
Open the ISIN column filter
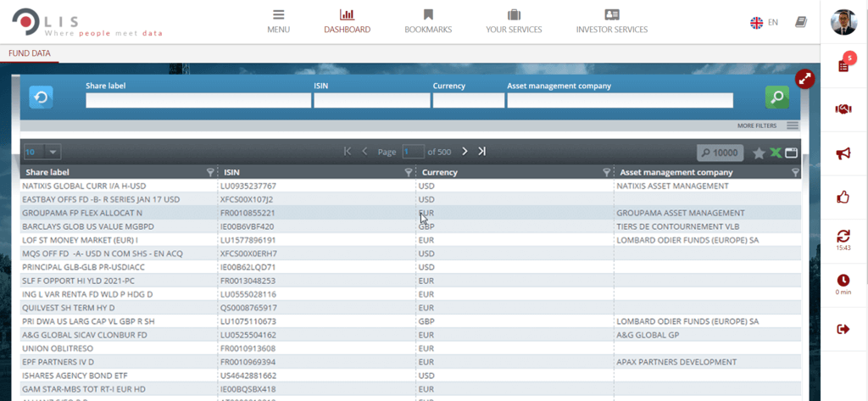[409, 172]
